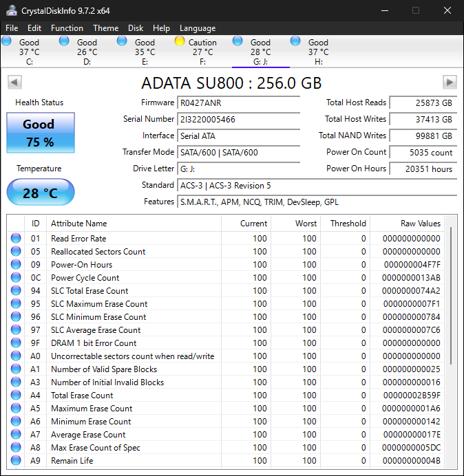Click the status icon beside Read Error Rate
464x476 pixels.
[x=16, y=239]
